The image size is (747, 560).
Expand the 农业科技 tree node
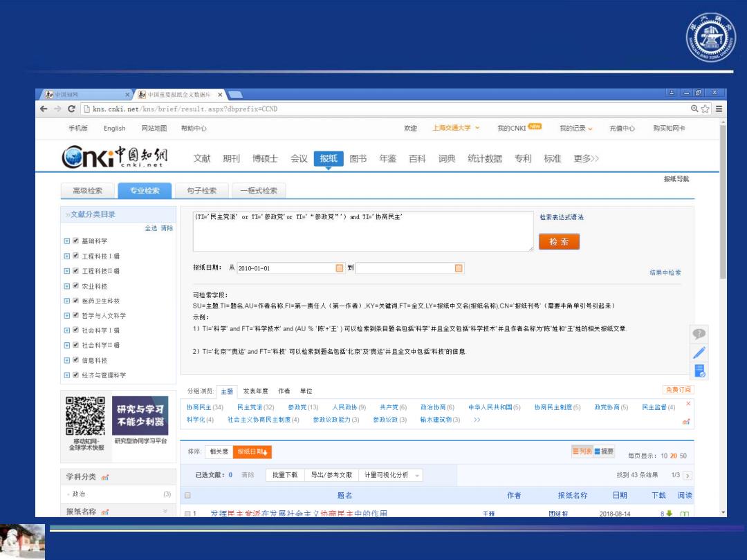pos(66,286)
